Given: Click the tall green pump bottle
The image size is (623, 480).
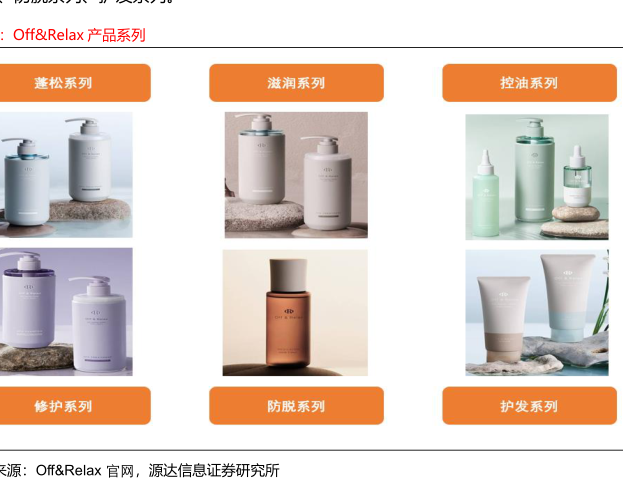Looking at the screenshot, I should point(534,170).
